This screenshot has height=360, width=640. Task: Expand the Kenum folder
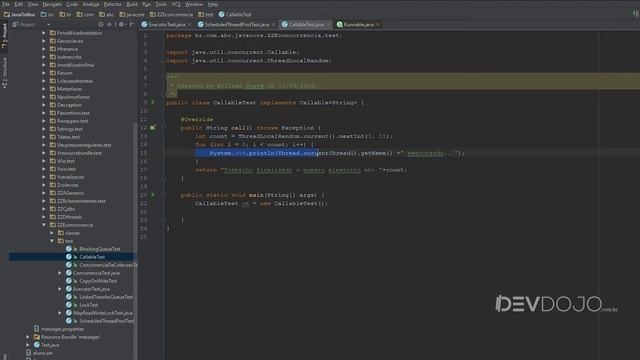tap(44, 73)
